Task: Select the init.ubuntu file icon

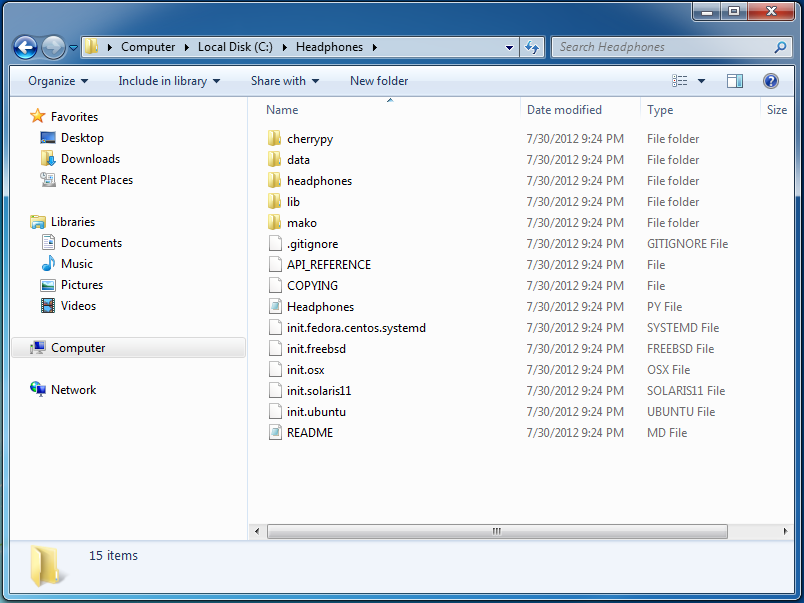Action: click(275, 412)
